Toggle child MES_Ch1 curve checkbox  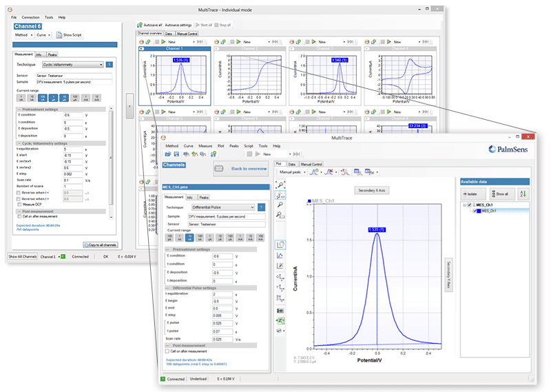(x=475, y=211)
